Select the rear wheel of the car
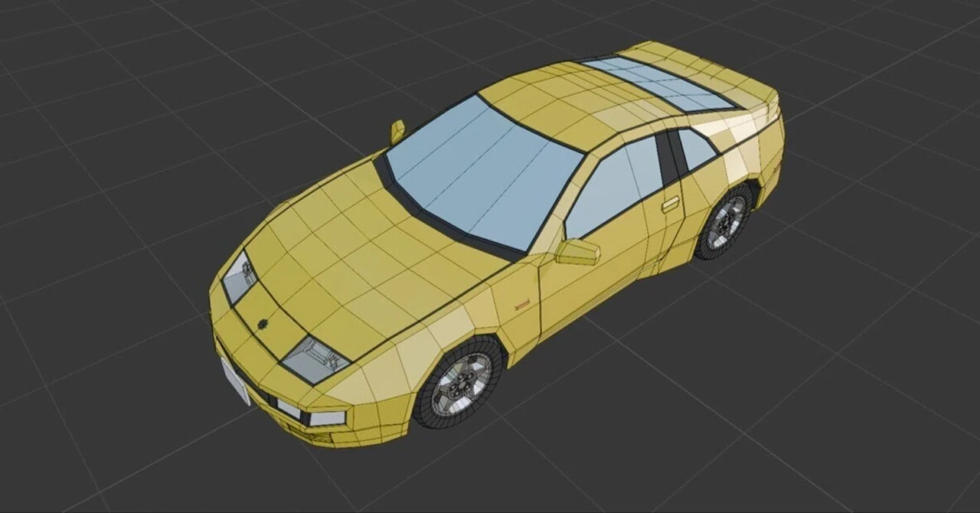Image resolution: width=980 pixels, height=513 pixels. point(724,223)
